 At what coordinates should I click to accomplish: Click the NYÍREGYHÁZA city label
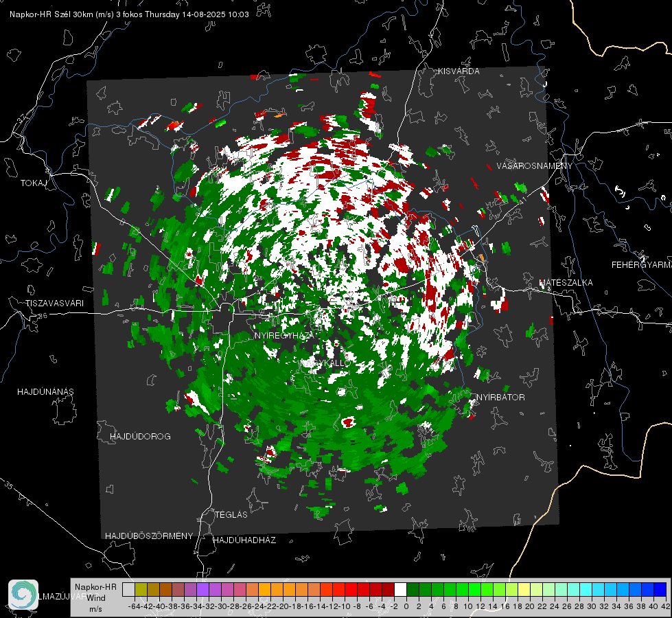[x=284, y=335]
